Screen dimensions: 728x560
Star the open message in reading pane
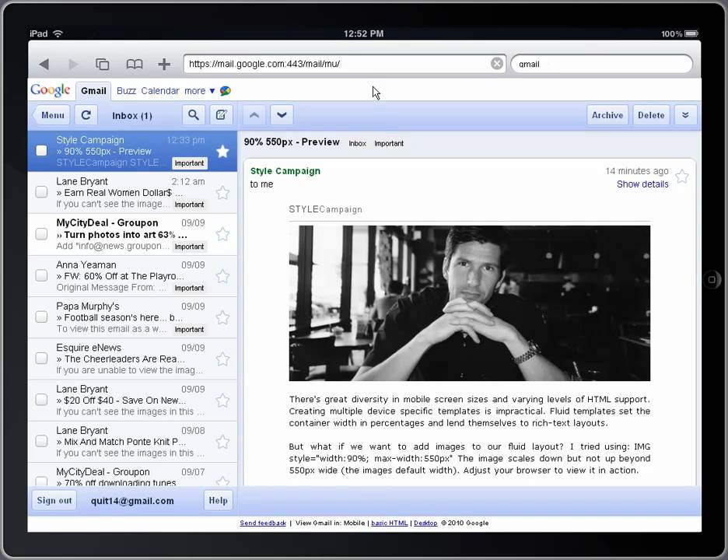681,177
